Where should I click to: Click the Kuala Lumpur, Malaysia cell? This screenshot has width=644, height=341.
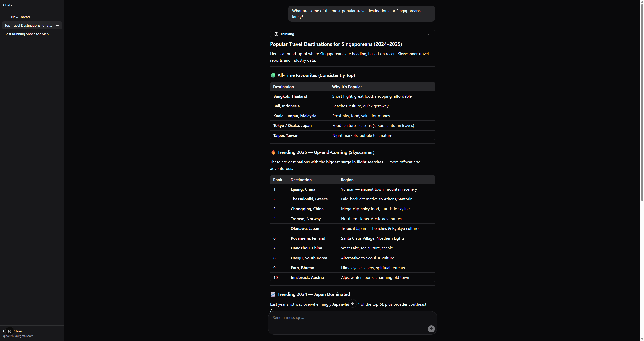click(x=299, y=116)
